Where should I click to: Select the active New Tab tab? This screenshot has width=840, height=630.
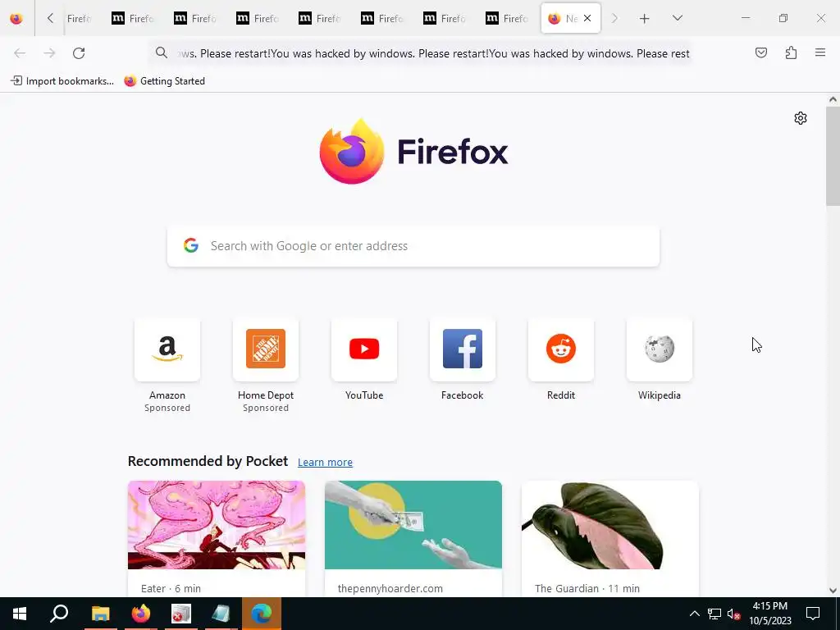click(571, 18)
